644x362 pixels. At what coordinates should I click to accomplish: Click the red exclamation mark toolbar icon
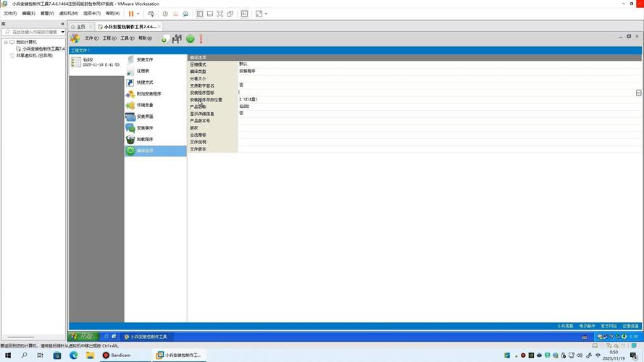(x=201, y=39)
